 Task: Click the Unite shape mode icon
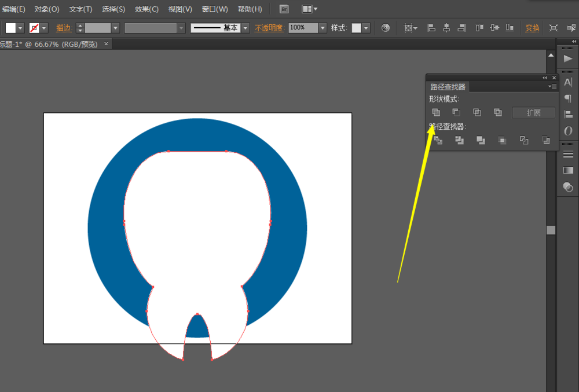tap(436, 112)
